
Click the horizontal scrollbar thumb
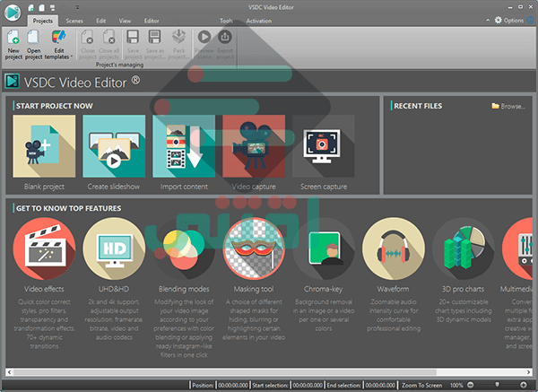point(225,372)
